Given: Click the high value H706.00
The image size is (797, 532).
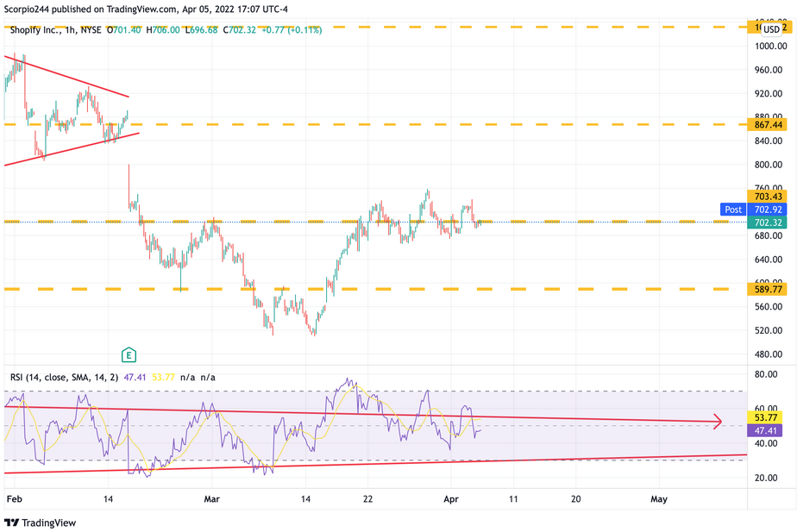Looking at the screenshot, I should 163,30.
